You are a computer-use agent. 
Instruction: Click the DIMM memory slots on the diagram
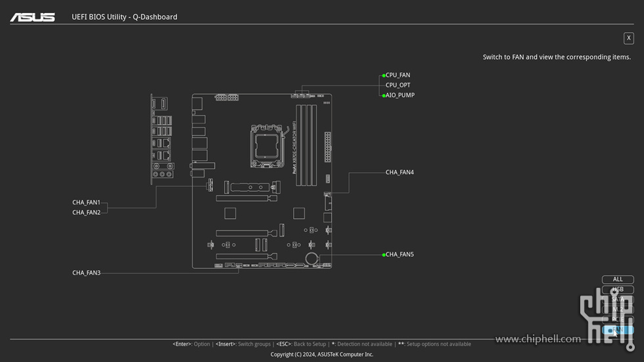(x=306, y=145)
